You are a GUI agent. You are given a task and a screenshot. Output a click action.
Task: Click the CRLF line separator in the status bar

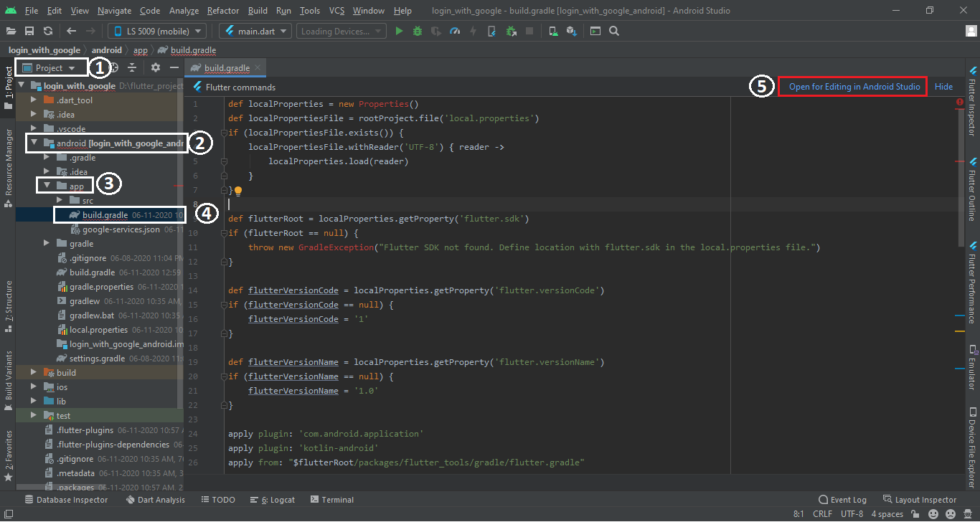(x=822, y=514)
